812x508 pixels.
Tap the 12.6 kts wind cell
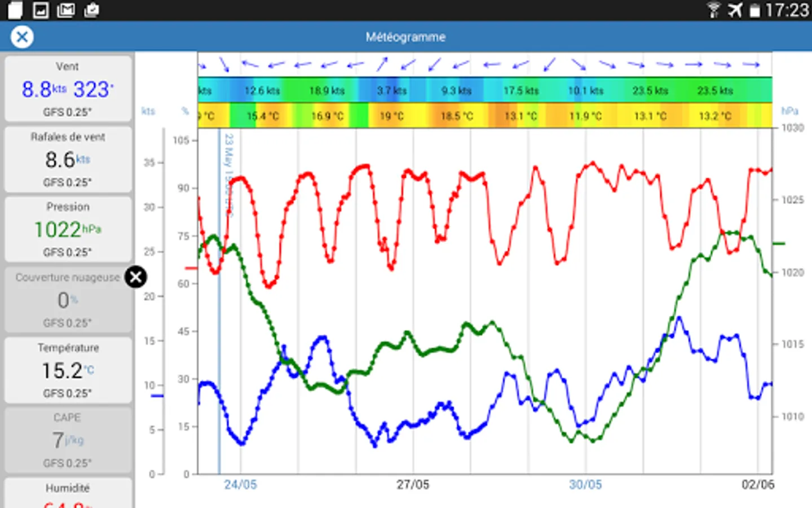click(x=262, y=90)
